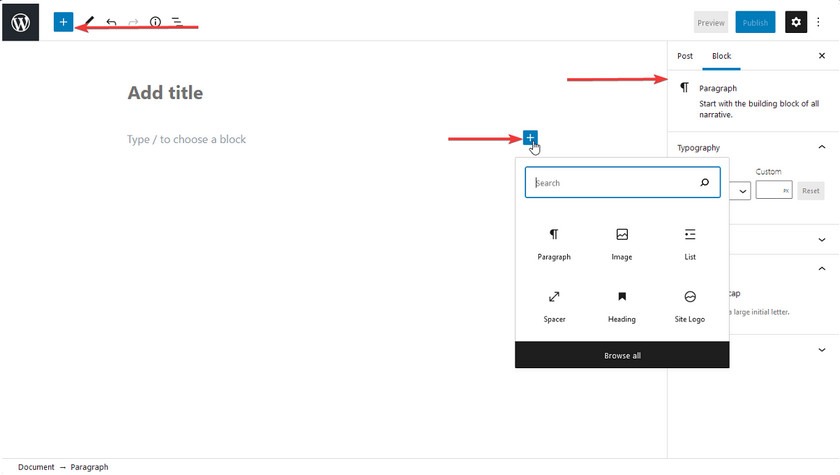Focus the block Search field
The image size is (840, 475).
622,182
